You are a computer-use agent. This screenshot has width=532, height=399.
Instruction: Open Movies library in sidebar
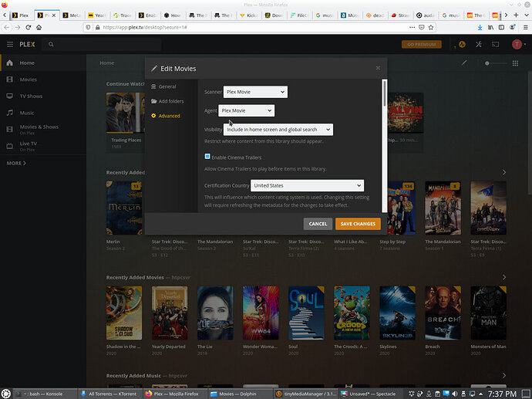coord(43,79)
